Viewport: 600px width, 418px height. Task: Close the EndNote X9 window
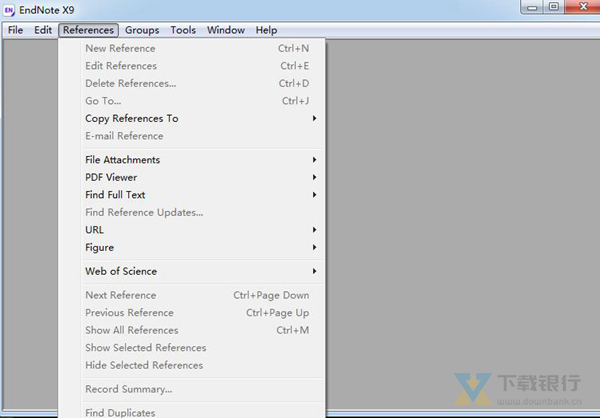coord(582,7)
